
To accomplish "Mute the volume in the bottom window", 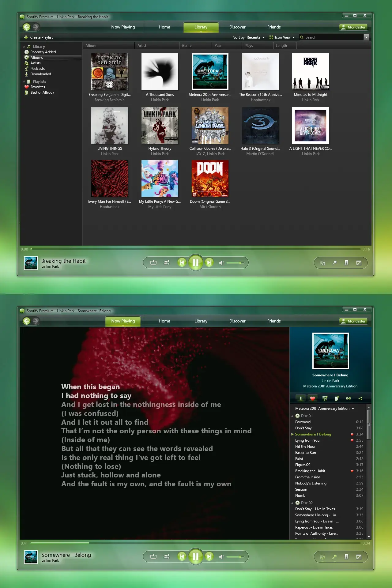I will click(221, 556).
